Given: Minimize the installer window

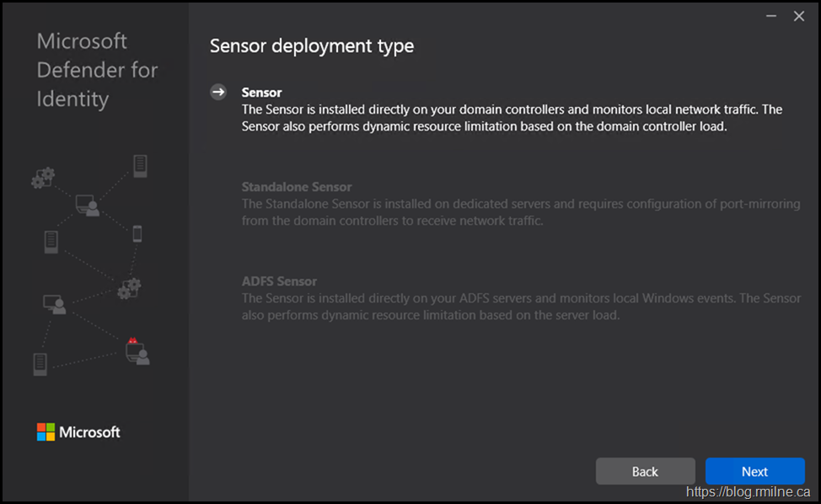Looking at the screenshot, I should click(x=770, y=16).
